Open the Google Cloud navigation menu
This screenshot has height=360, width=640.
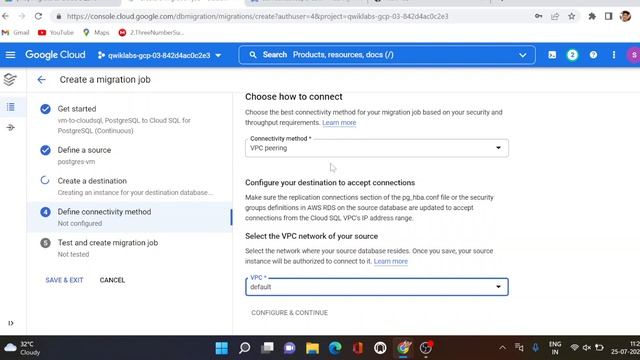coord(10,55)
